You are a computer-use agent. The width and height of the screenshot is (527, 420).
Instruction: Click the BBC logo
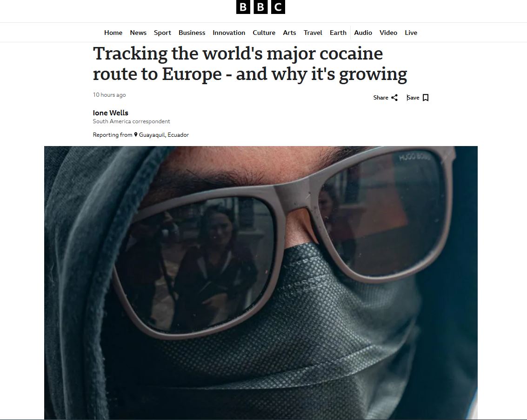click(260, 7)
